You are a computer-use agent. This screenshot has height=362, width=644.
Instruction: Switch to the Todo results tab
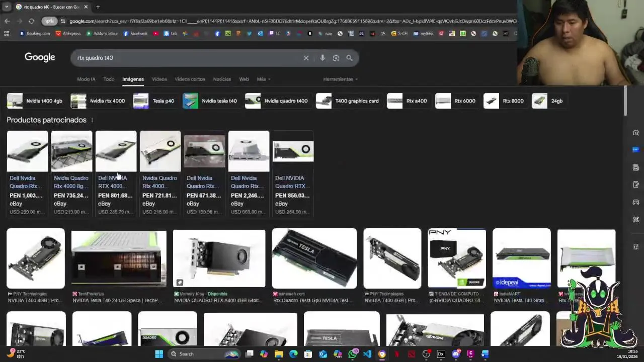109,79
